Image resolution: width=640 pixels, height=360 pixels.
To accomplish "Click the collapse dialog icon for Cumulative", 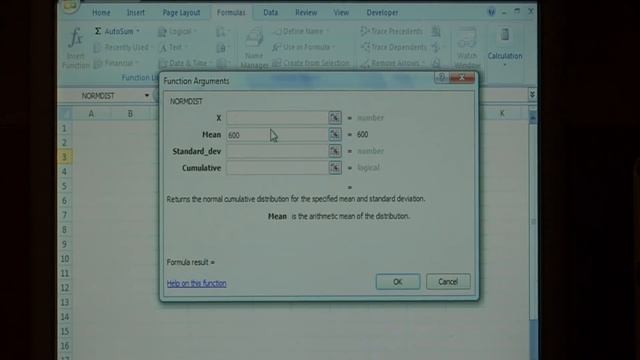I will click(x=335, y=168).
